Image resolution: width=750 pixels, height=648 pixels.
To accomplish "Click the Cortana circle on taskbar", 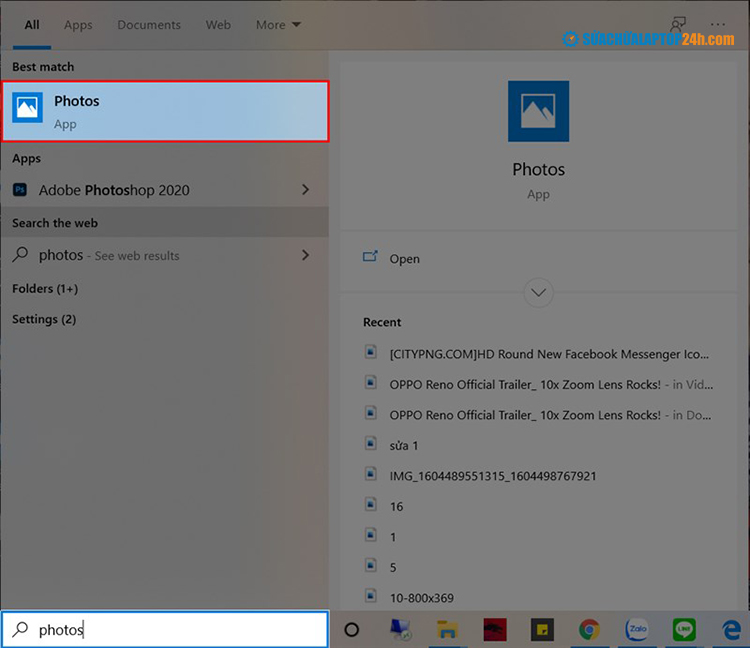I will 352,629.
